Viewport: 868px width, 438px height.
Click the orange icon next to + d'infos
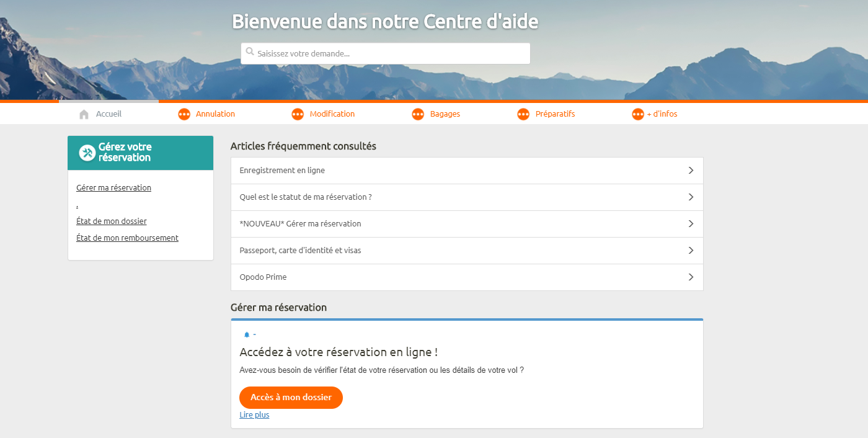638,114
